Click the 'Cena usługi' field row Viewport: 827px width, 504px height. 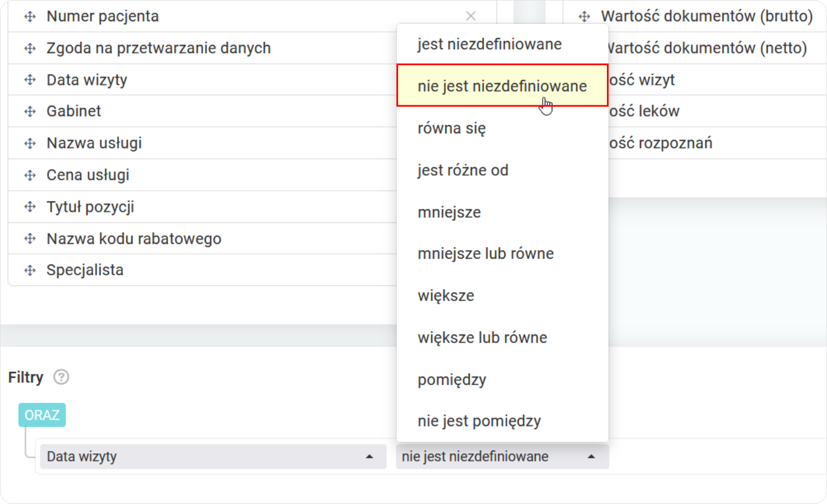coord(202,175)
